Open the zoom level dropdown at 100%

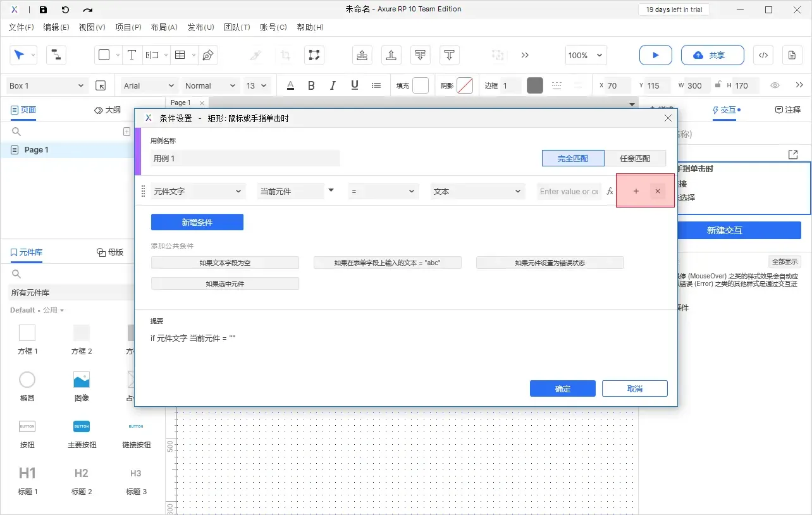tap(585, 55)
